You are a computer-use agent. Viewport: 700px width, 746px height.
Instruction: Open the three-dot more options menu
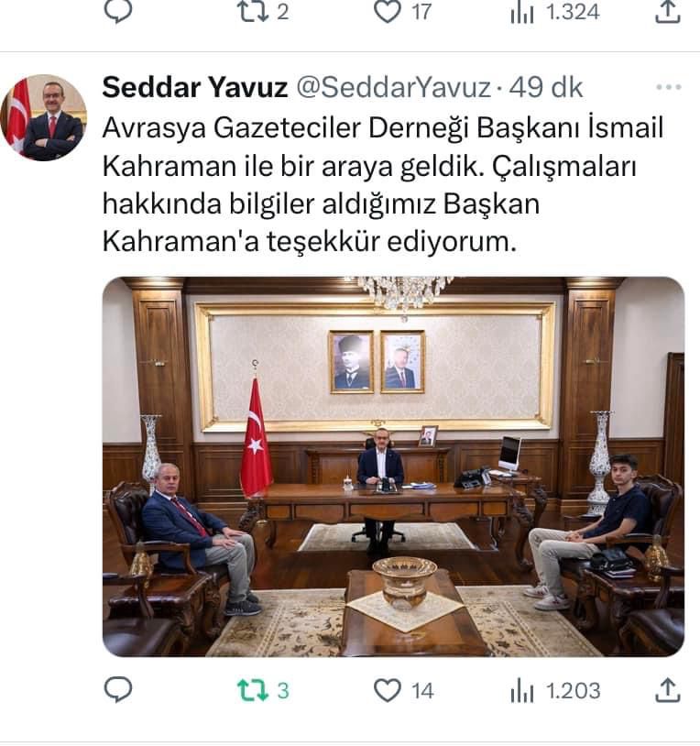point(669,87)
